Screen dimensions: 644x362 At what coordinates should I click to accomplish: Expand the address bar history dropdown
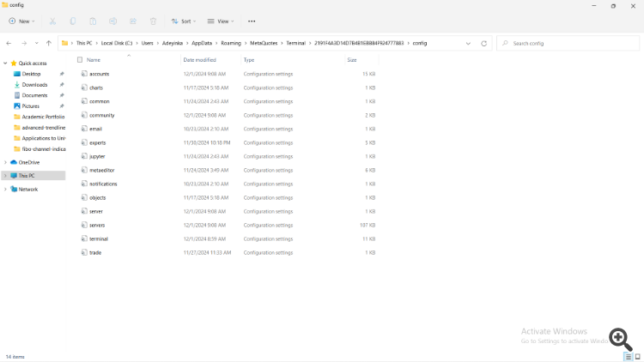point(468,43)
